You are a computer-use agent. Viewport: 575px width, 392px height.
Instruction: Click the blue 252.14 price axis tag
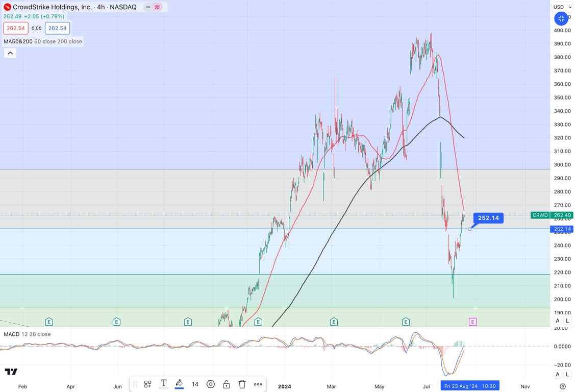pos(561,229)
